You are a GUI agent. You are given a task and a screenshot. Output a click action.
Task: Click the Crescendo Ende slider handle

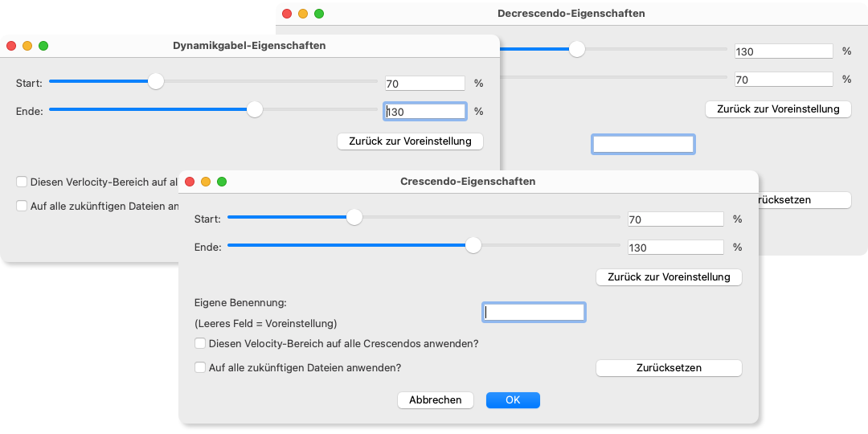(x=473, y=245)
